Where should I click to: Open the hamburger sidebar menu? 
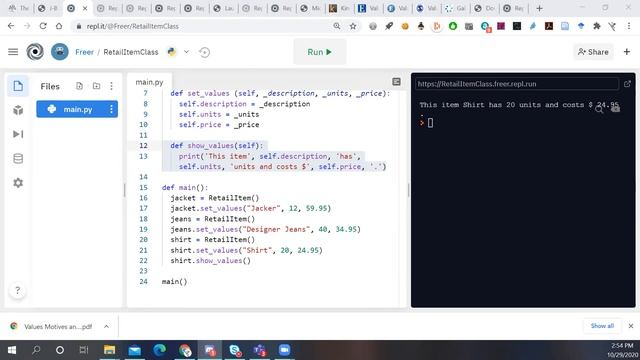point(13,52)
